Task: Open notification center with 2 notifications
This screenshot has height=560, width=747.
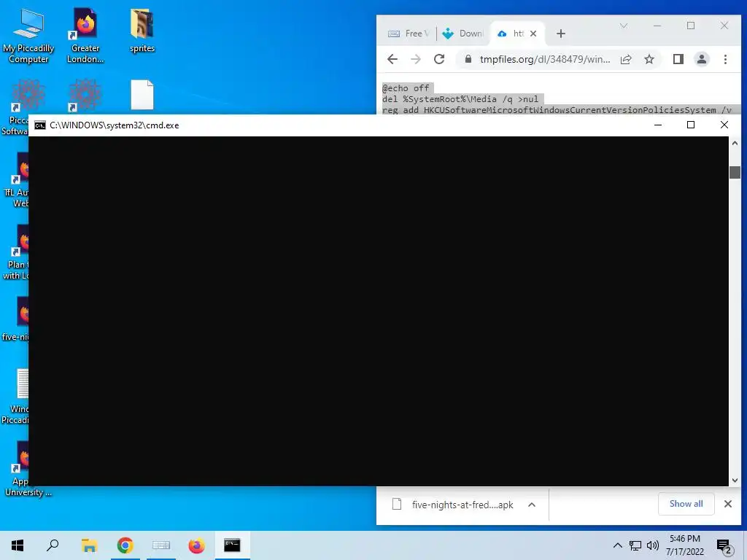Action: coord(724,546)
